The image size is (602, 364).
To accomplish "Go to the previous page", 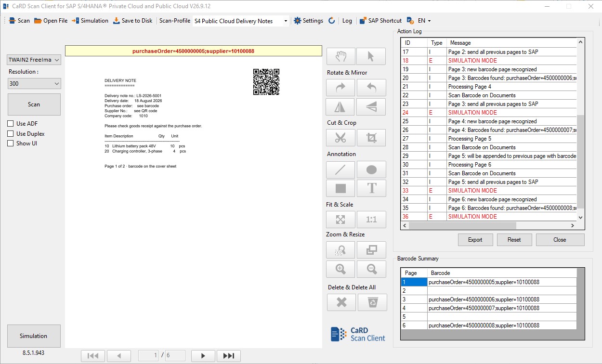I will coord(118,356).
